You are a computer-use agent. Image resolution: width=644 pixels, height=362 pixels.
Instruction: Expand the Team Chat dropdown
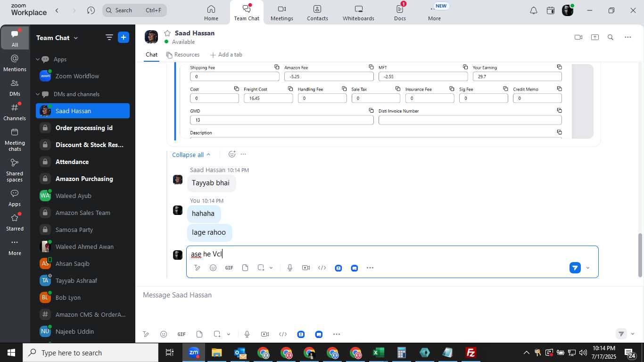pyautogui.click(x=57, y=38)
